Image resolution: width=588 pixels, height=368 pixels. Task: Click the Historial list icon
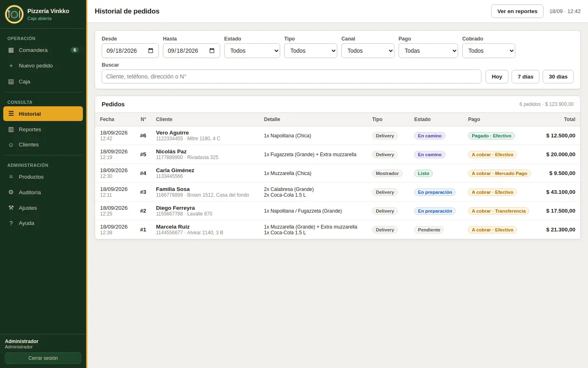11,114
